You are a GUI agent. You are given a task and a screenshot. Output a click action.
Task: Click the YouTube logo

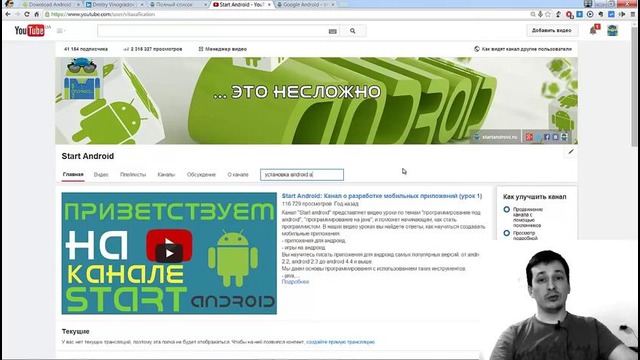pyautogui.click(x=29, y=31)
